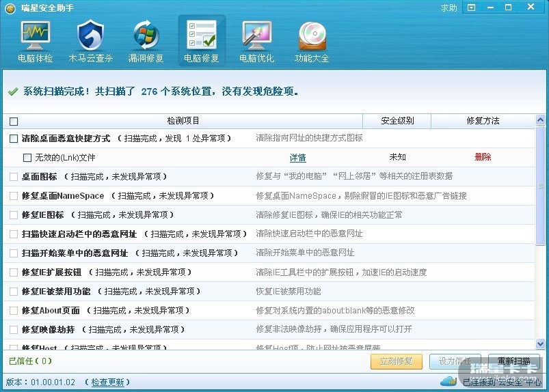
Task: Click the 已连接到云安全中心 status text
Action: (x=502, y=382)
